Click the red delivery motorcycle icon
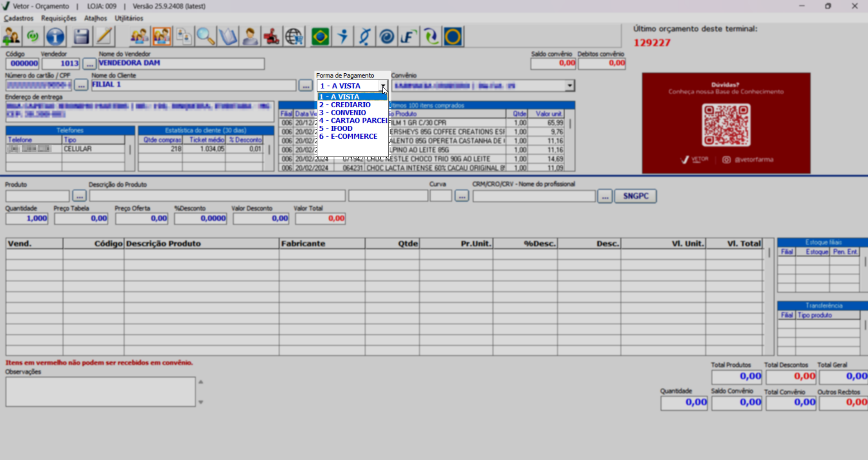868x460 pixels. point(272,37)
